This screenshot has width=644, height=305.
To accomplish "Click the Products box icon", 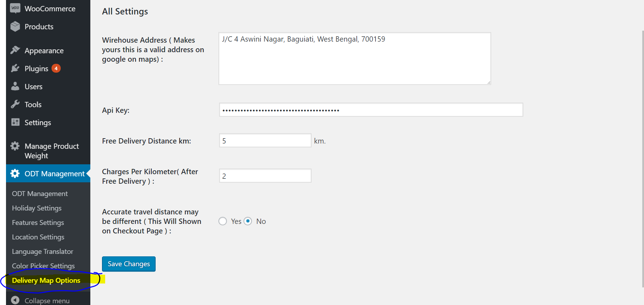I will tap(15, 26).
